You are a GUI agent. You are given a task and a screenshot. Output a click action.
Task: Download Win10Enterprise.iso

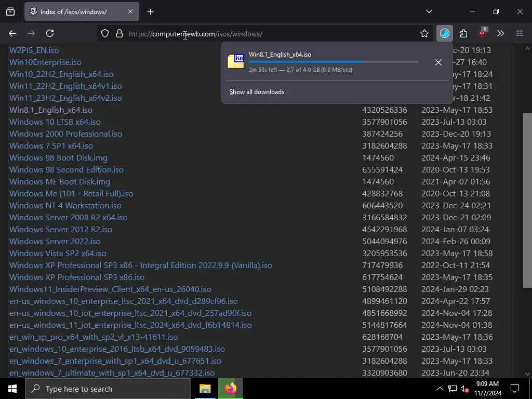pos(46,62)
